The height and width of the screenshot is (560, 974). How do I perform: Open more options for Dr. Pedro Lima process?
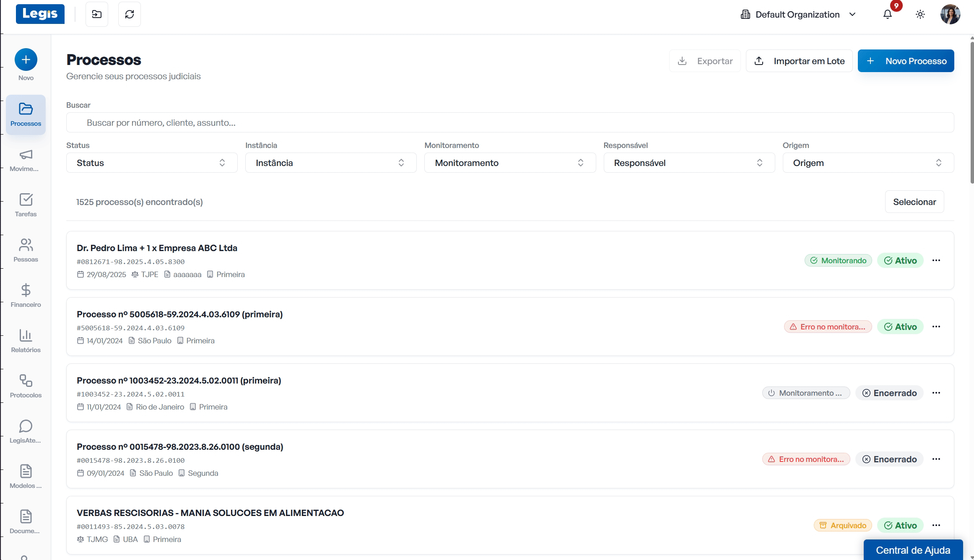(x=936, y=261)
